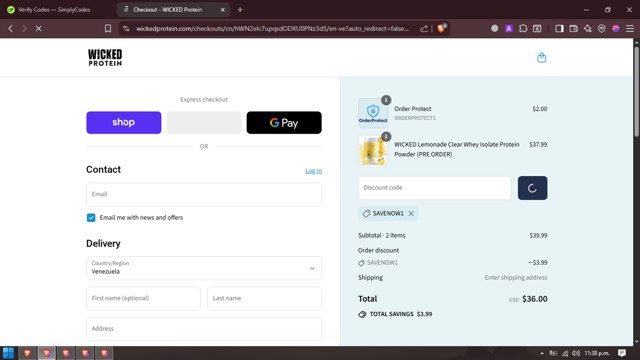Open extensions puzzle icon
Image resolution: width=640 pixels, height=360 pixels.
[x=523, y=29]
